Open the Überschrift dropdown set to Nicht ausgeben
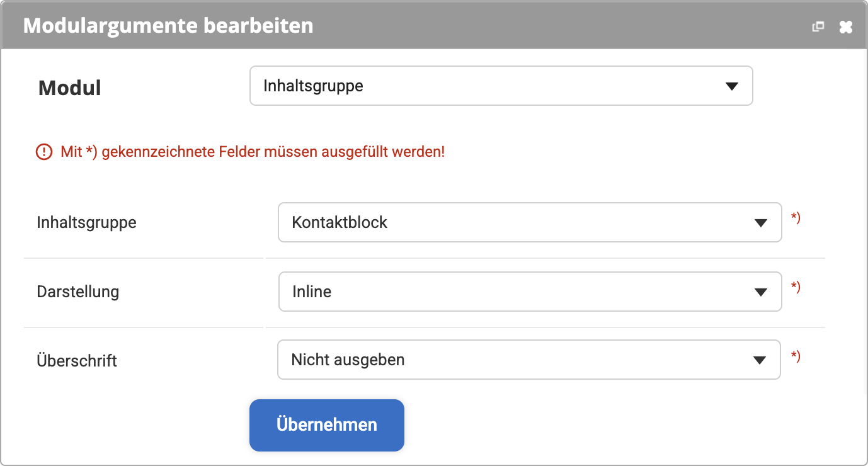 pyautogui.click(x=529, y=360)
